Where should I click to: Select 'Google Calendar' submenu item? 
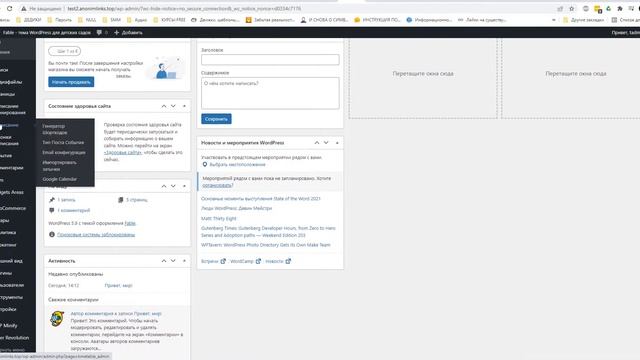tap(59, 179)
